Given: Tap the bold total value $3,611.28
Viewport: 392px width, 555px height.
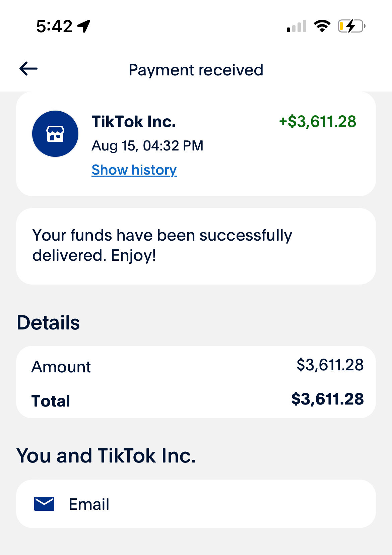Looking at the screenshot, I should [x=327, y=399].
